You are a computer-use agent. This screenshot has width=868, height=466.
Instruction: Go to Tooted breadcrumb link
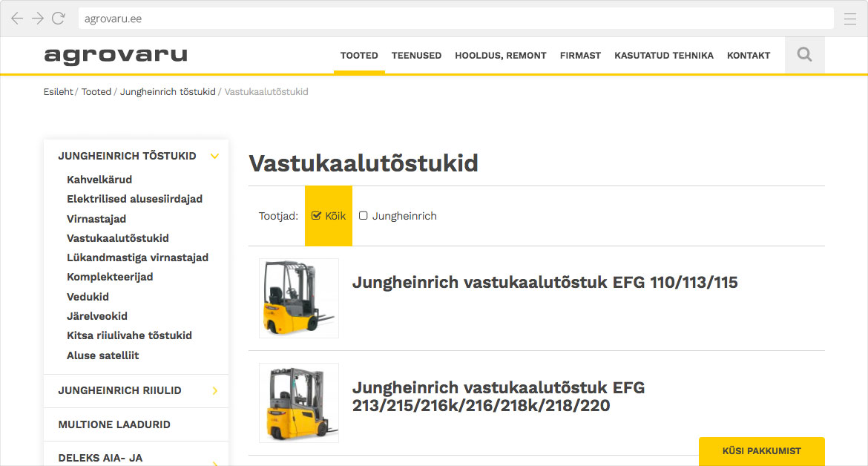[96, 92]
